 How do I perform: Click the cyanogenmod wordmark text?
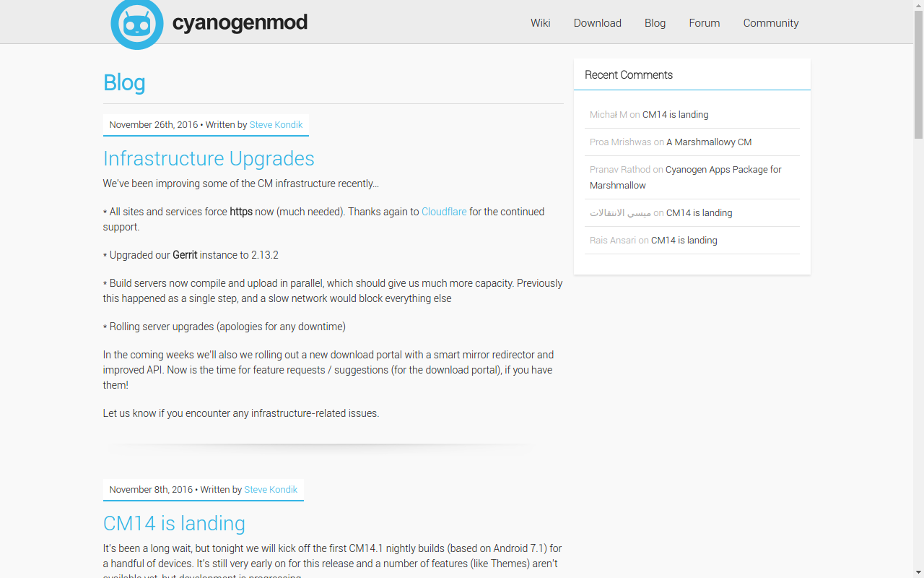(240, 23)
